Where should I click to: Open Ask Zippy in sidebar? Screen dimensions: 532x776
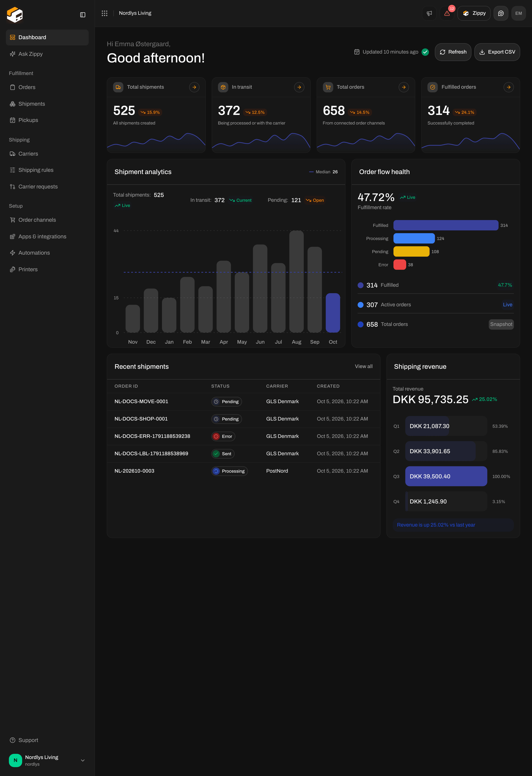coord(47,54)
